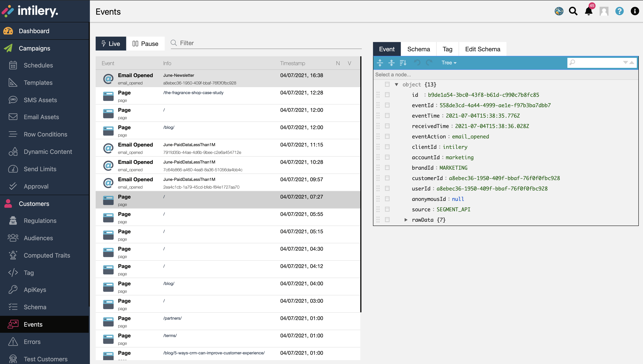Open user profile avatar icon
This screenshot has width=643, height=364.
(x=604, y=11)
